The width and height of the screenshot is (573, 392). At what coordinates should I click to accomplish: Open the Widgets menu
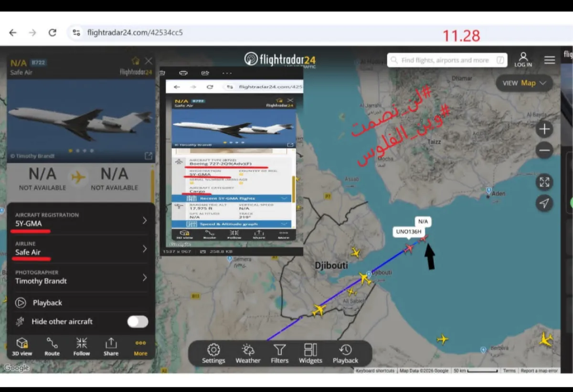(310, 354)
